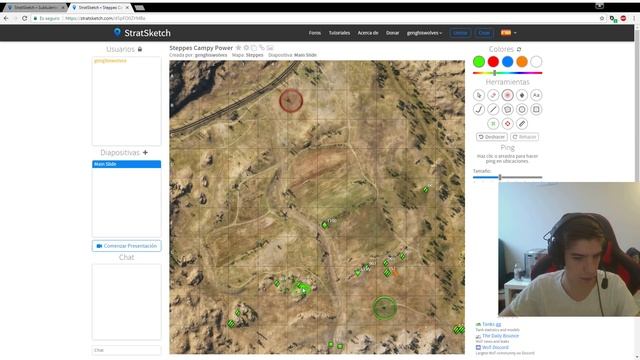Select the ruler measure tool
This screenshot has width=640, height=360.
point(522,124)
